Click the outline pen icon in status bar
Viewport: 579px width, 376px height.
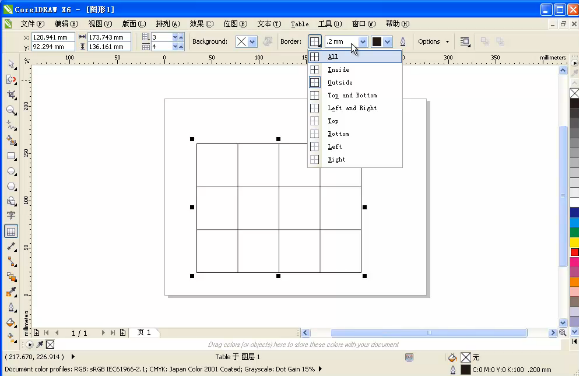453,369
